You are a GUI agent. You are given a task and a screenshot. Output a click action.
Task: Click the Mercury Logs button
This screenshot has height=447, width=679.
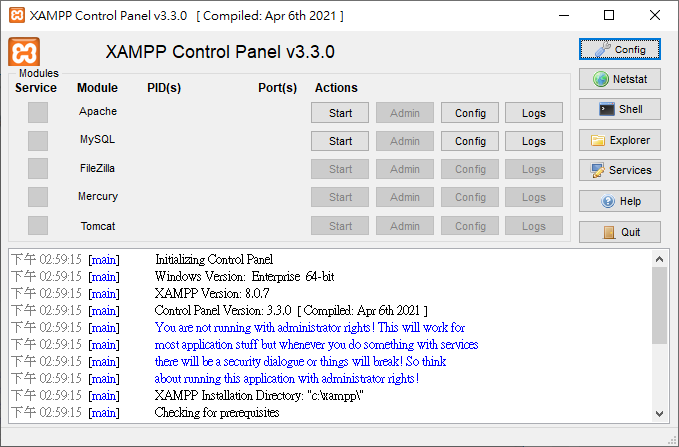[x=534, y=197]
